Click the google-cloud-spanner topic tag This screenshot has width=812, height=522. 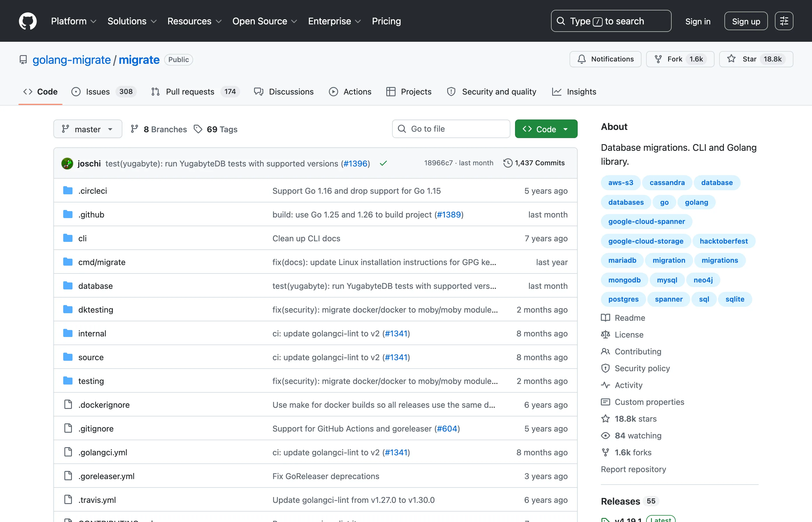pyautogui.click(x=646, y=221)
